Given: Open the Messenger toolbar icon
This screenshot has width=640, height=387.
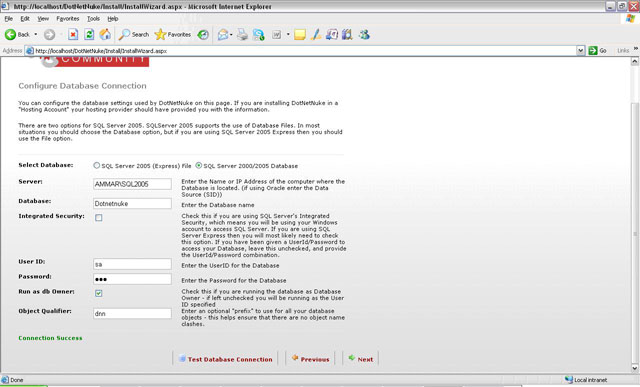Looking at the screenshot, I should (364, 35).
